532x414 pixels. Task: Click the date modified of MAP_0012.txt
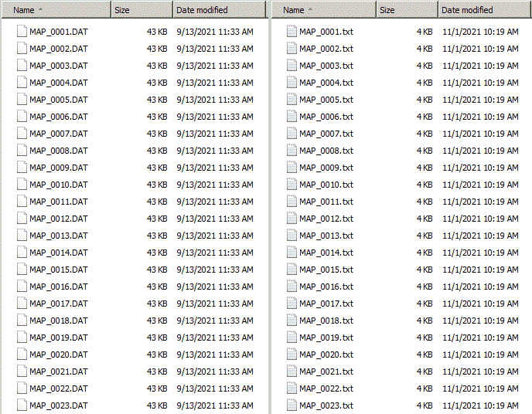click(x=480, y=219)
